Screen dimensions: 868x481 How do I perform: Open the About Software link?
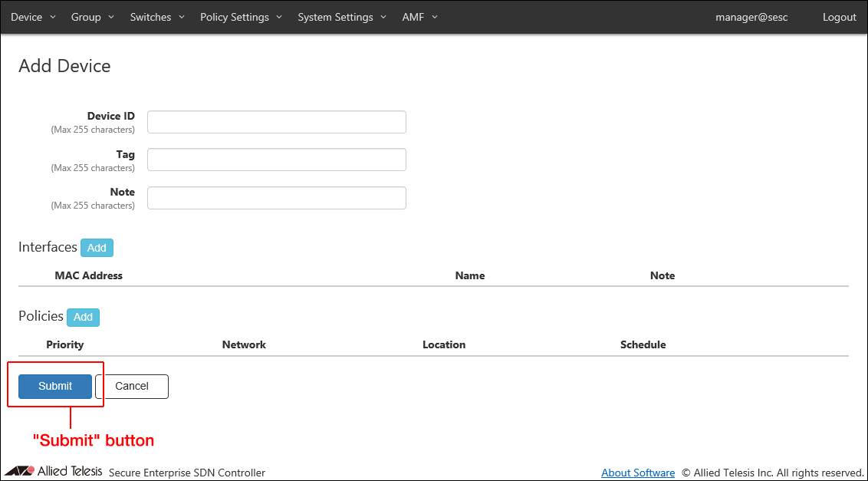click(638, 473)
